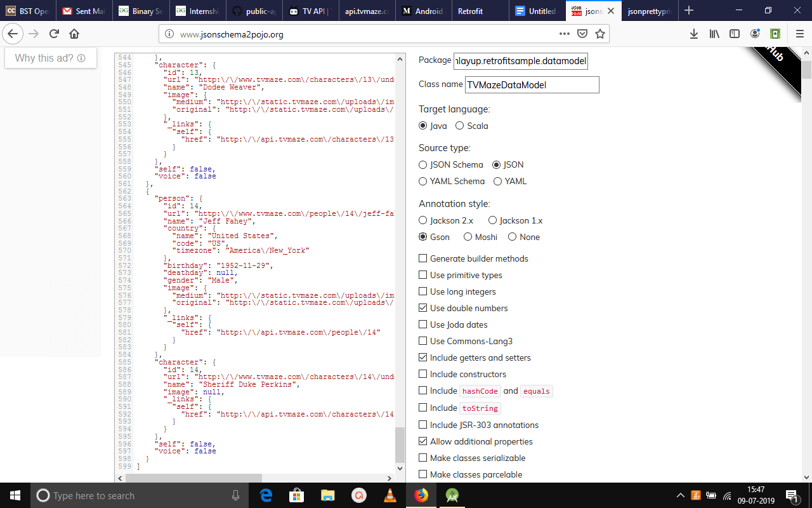Image resolution: width=812 pixels, height=508 pixels.
Task: Click the Class name input field
Action: pos(532,84)
